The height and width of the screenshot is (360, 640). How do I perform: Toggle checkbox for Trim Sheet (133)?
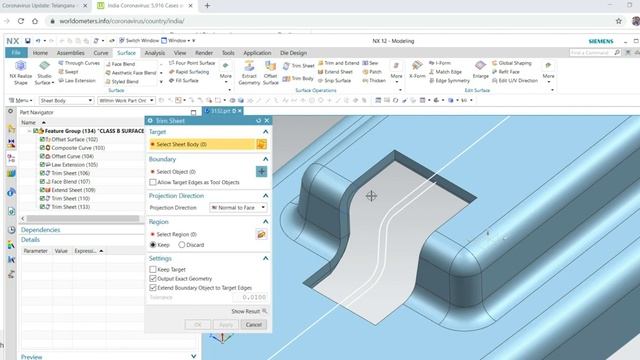(42, 207)
